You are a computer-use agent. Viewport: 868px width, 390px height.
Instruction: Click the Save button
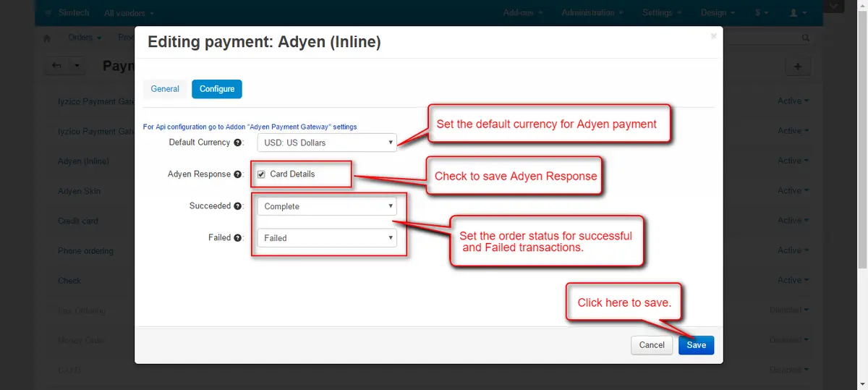click(696, 345)
